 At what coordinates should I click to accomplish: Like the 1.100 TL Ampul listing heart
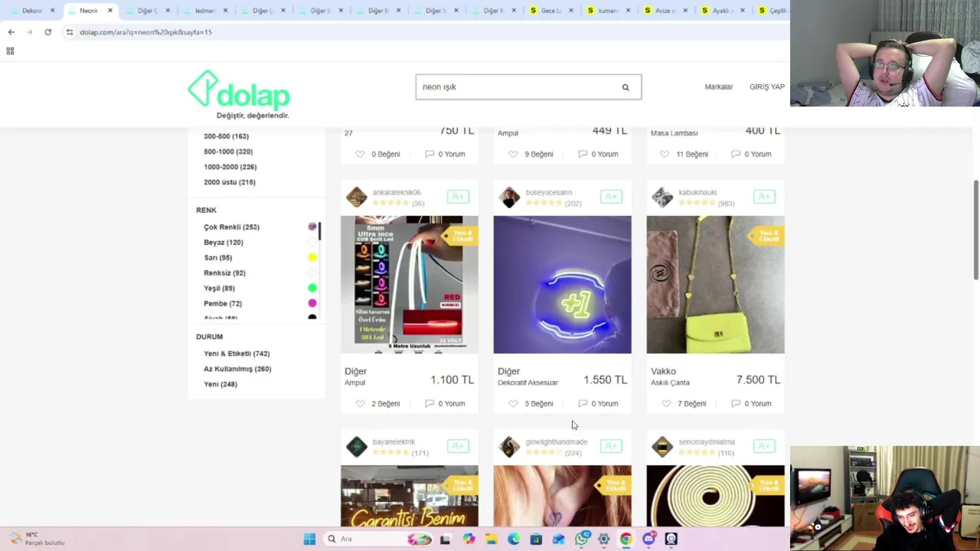pyautogui.click(x=360, y=403)
